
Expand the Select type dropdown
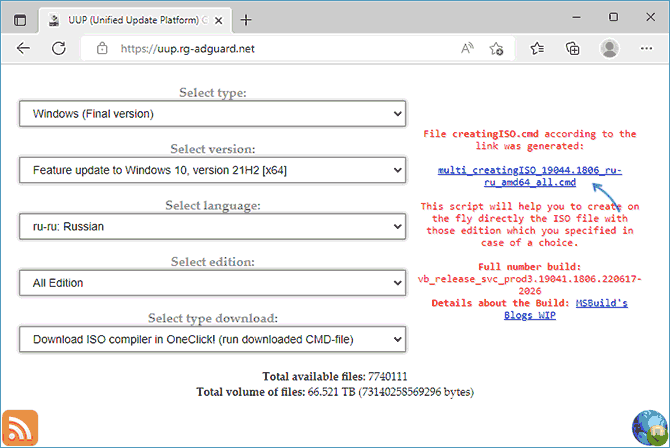[212, 114]
